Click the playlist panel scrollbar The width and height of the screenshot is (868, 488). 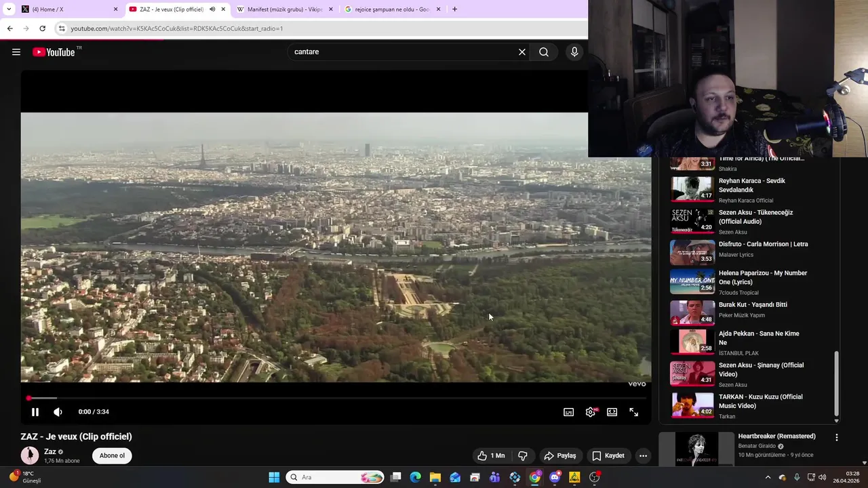click(836, 383)
